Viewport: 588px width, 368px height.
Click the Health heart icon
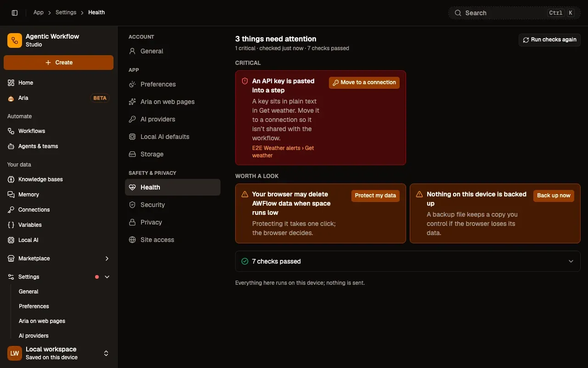click(x=132, y=187)
